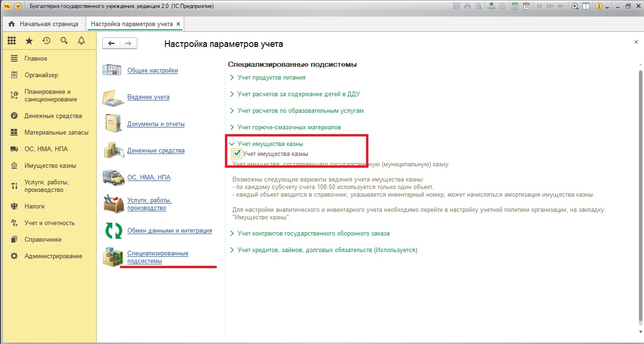Click the truck icon for ОС, НМА, НПА
Image resolution: width=644 pixels, height=344 pixels.
point(113,178)
